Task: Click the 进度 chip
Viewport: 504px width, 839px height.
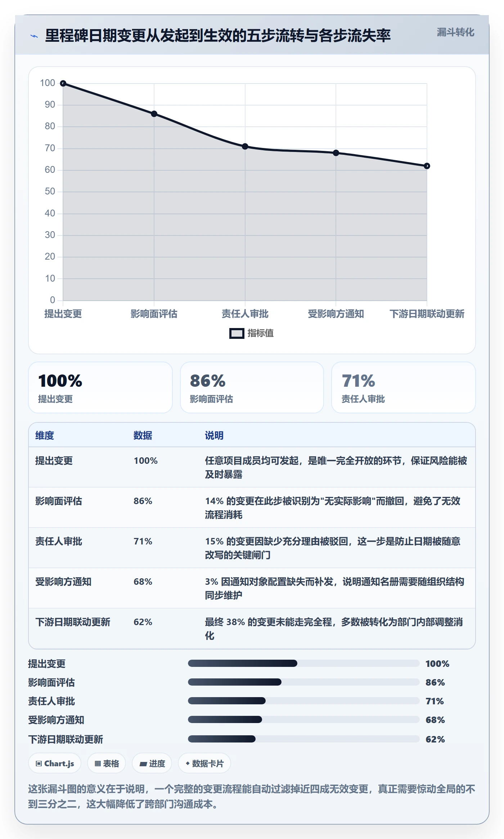Action: click(152, 763)
